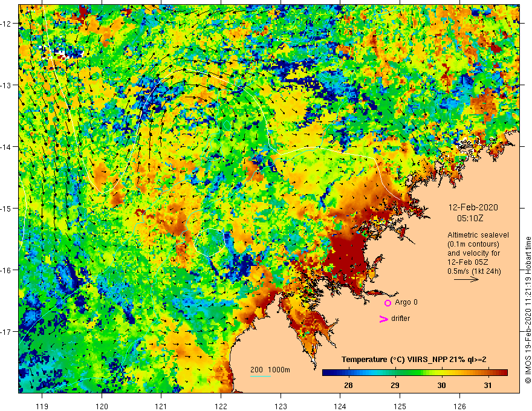The image size is (532, 411).
Task: Click the temperature color scale bar
Action: click(x=415, y=373)
